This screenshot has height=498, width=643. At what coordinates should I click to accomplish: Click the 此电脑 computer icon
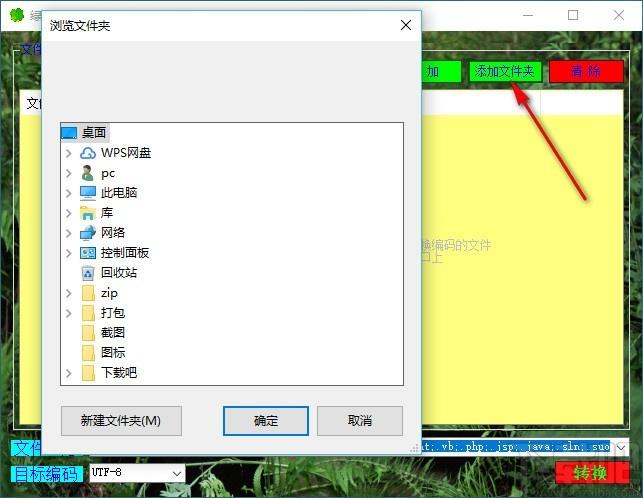pyautogui.click(x=88, y=193)
